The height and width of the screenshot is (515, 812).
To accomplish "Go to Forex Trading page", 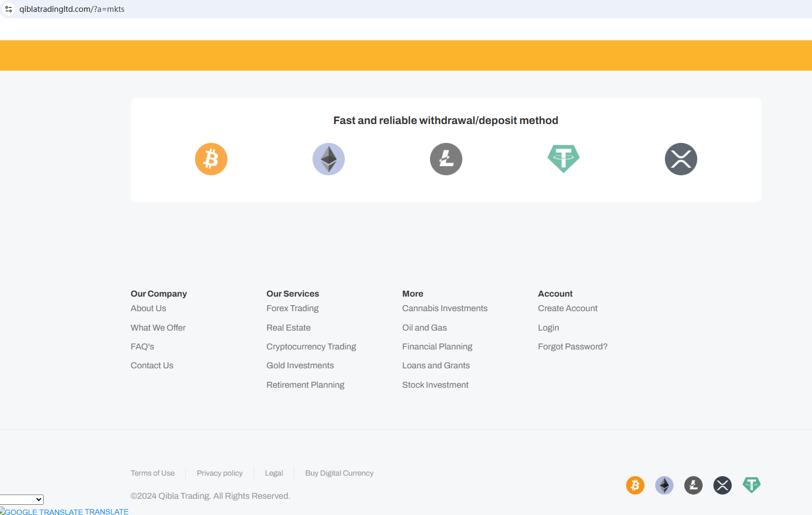I will 293,308.
